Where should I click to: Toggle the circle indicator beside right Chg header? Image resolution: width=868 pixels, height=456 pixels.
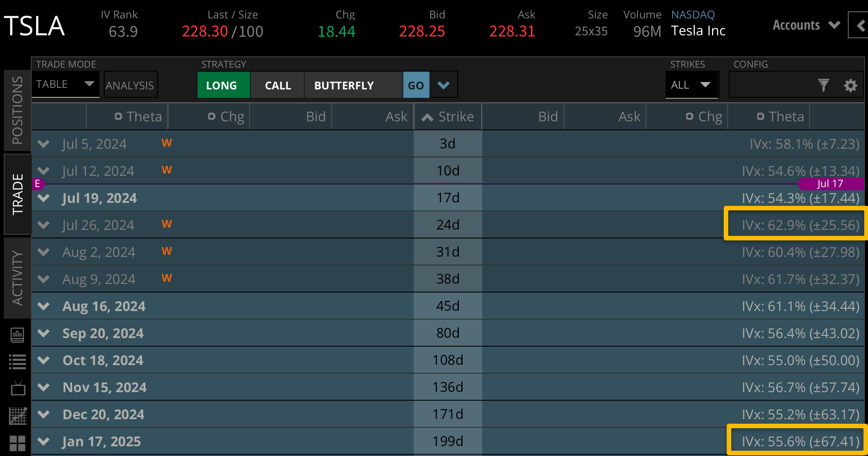[x=690, y=116]
